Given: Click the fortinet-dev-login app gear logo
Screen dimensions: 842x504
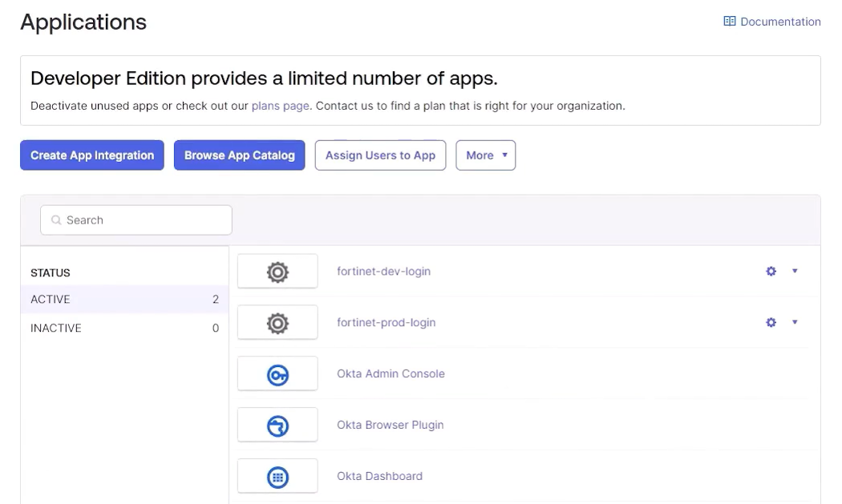Looking at the screenshot, I should tap(277, 272).
